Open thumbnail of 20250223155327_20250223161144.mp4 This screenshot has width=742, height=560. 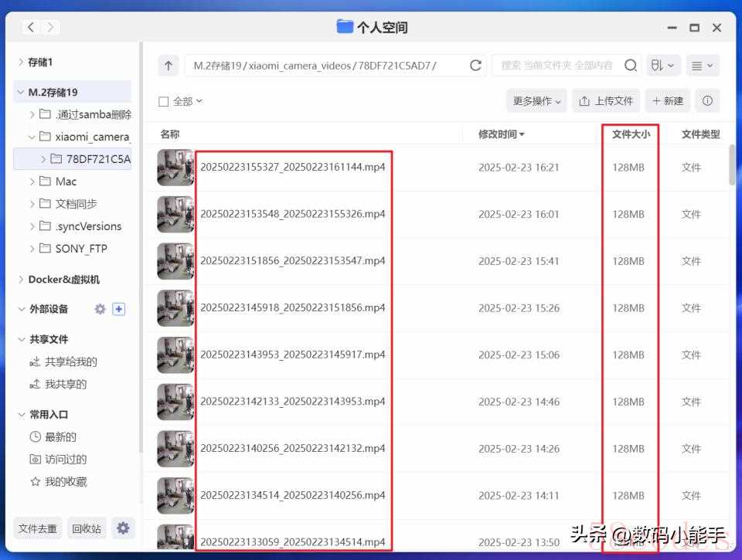pos(175,167)
